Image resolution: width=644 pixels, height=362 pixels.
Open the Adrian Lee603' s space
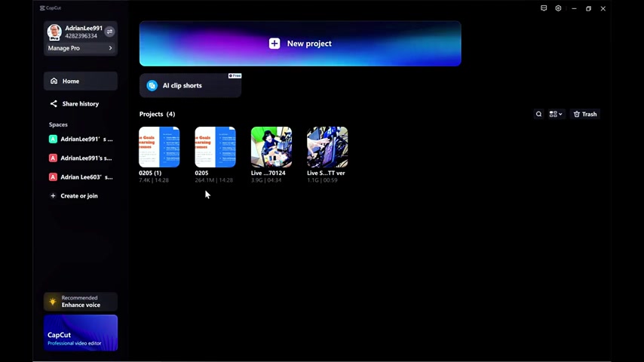click(x=81, y=177)
